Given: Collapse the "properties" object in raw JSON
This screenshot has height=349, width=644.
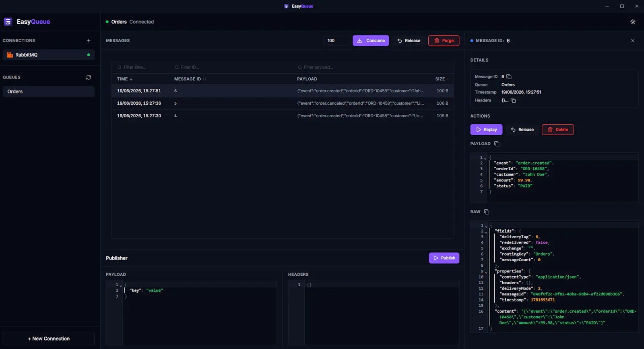Looking at the screenshot, I should click(486, 273).
